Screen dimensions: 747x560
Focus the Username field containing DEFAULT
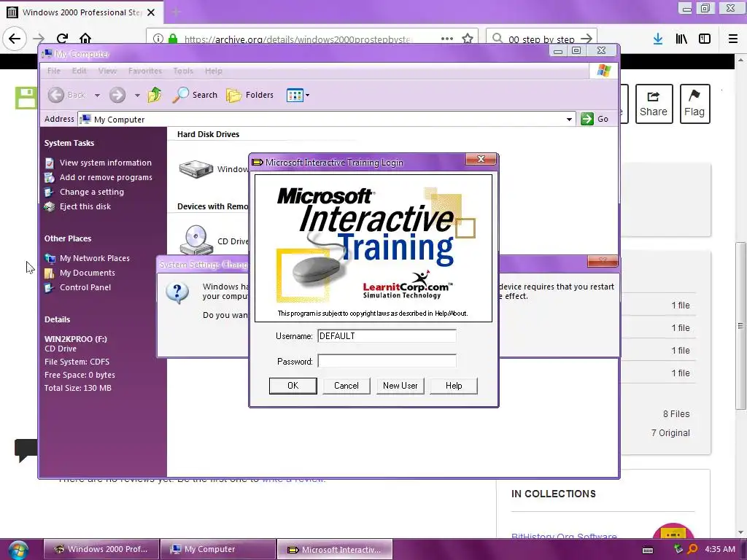(387, 335)
